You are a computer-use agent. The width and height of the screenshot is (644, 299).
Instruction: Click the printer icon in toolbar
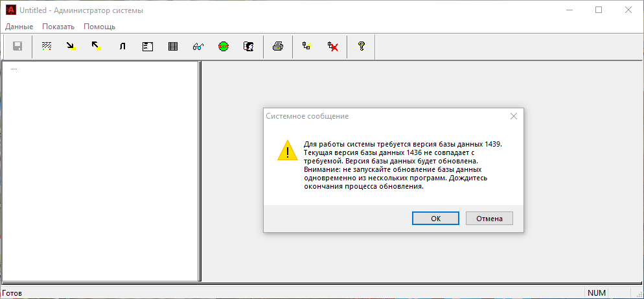pos(278,47)
